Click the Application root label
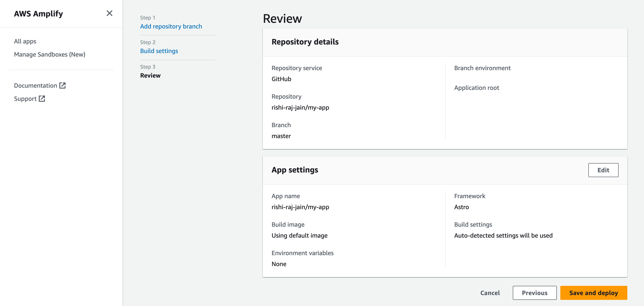The width and height of the screenshot is (644, 306). pos(476,88)
